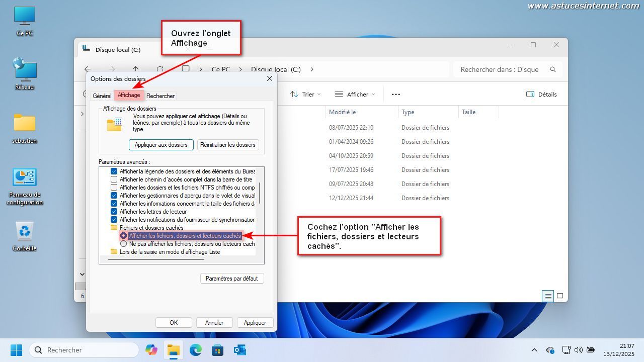Show hidden system tray icons chevron
Screen dimensions: 644x362
(534, 350)
